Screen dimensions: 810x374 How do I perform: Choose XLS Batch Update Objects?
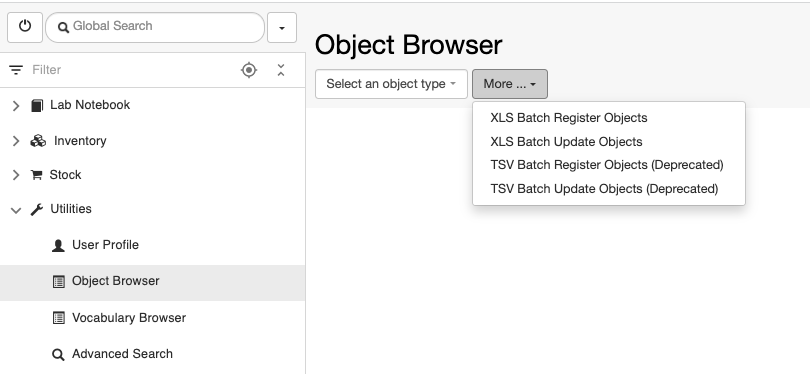pyautogui.click(x=566, y=142)
